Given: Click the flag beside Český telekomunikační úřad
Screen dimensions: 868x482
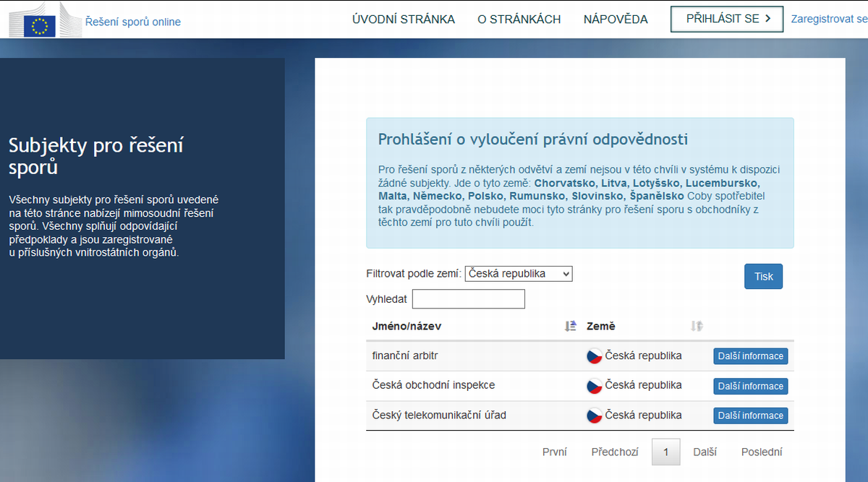Looking at the screenshot, I should (595, 415).
